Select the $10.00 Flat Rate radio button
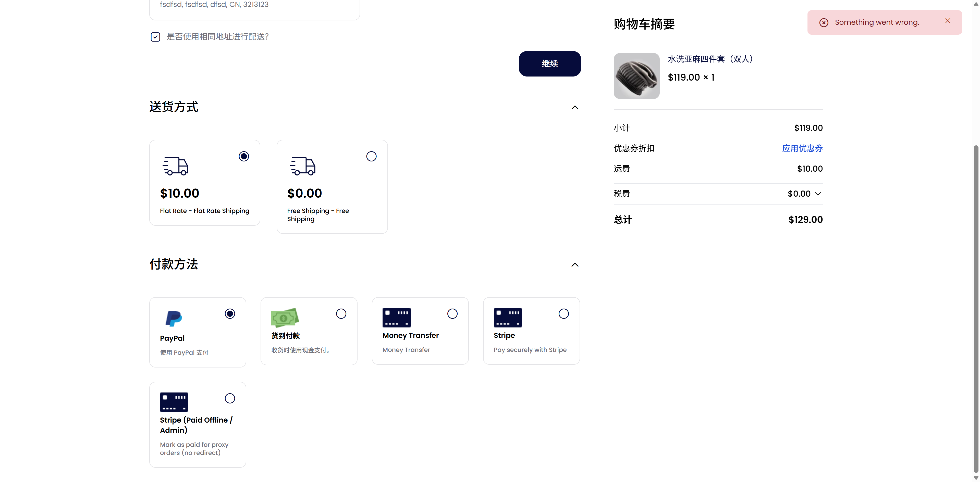 (x=244, y=156)
